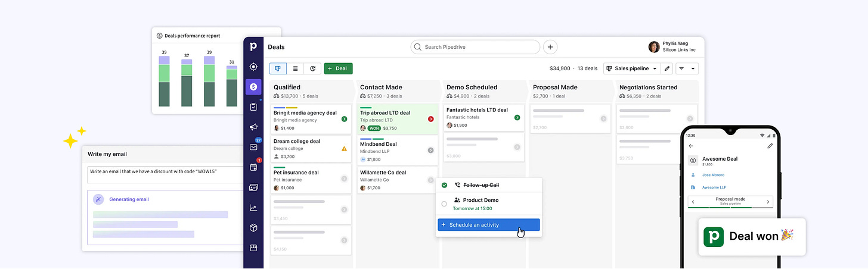
Task: Click the green + Deal button
Action: click(338, 68)
